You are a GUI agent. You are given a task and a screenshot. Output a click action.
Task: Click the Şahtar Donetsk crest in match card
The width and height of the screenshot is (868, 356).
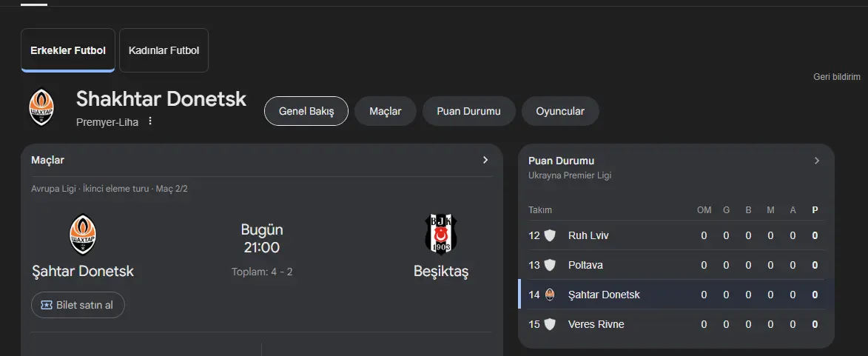(x=83, y=235)
